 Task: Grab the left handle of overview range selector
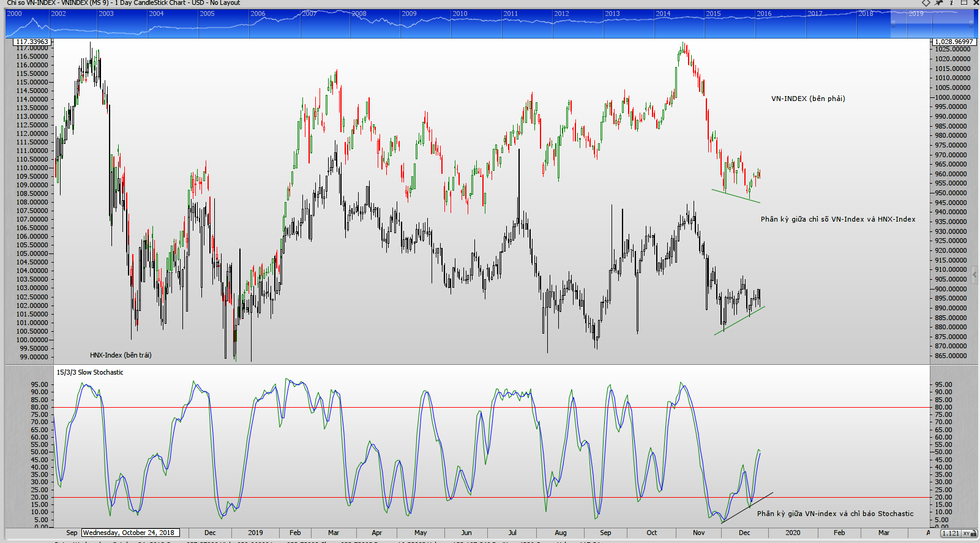coord(893,23)
